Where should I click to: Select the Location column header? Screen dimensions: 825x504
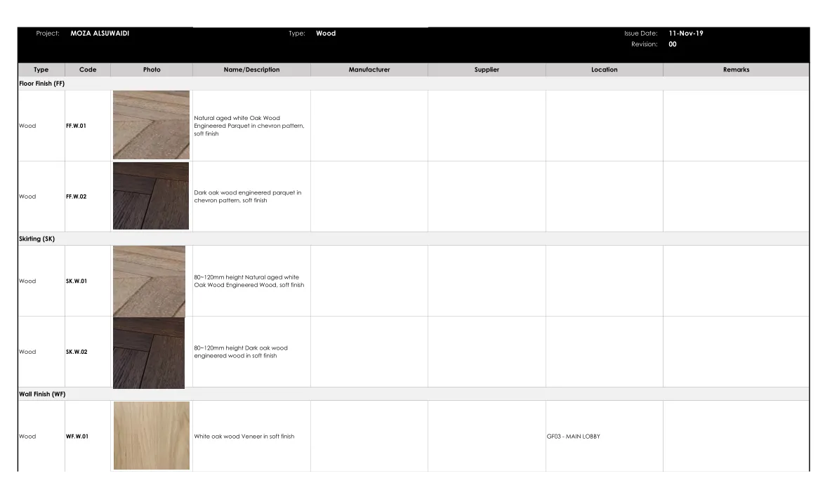[604, 69]
